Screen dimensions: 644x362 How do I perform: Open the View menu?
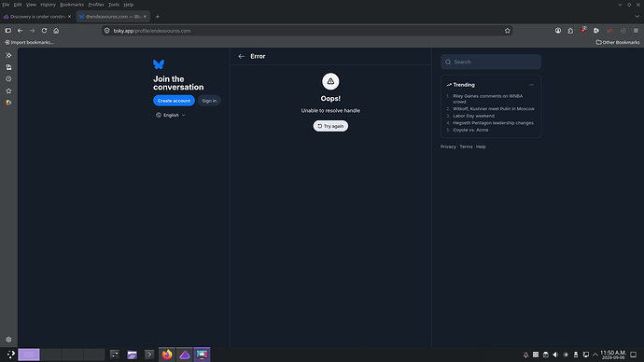pos(31,5)
